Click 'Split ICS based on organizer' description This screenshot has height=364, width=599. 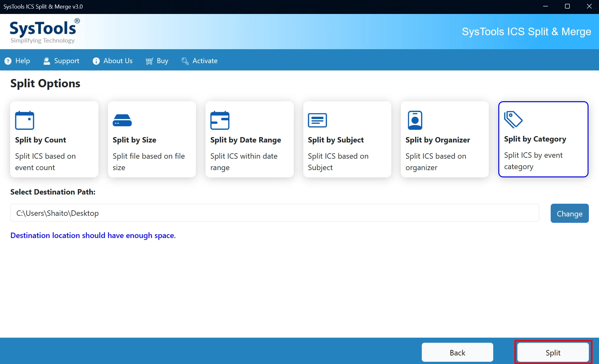click(x=436, y=162)
